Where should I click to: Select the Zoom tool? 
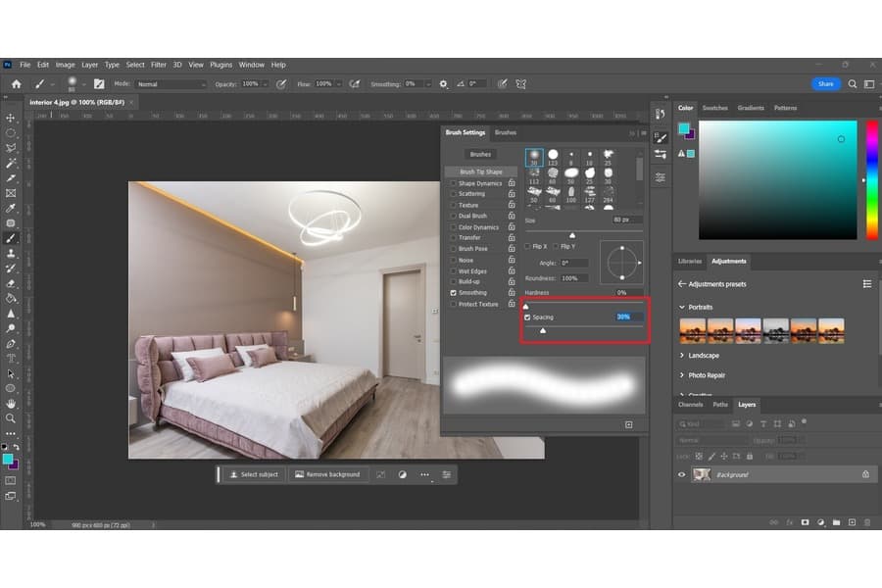pos(10,418)
